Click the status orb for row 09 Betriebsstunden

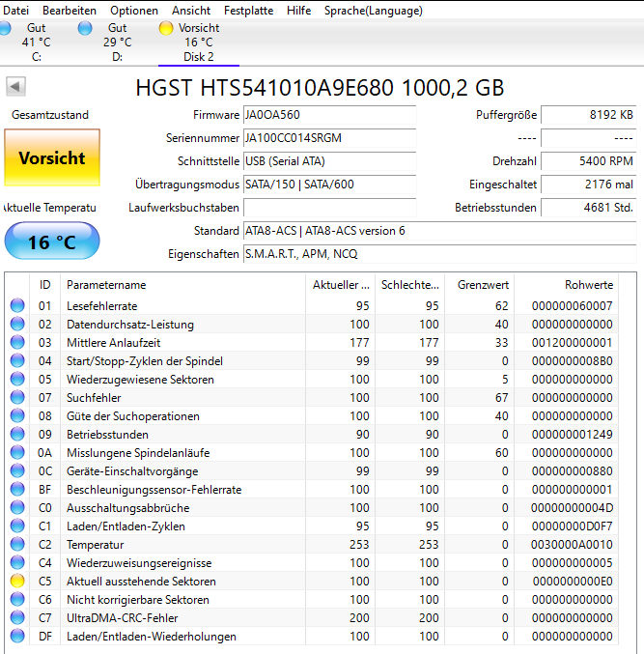coord(17,434)
